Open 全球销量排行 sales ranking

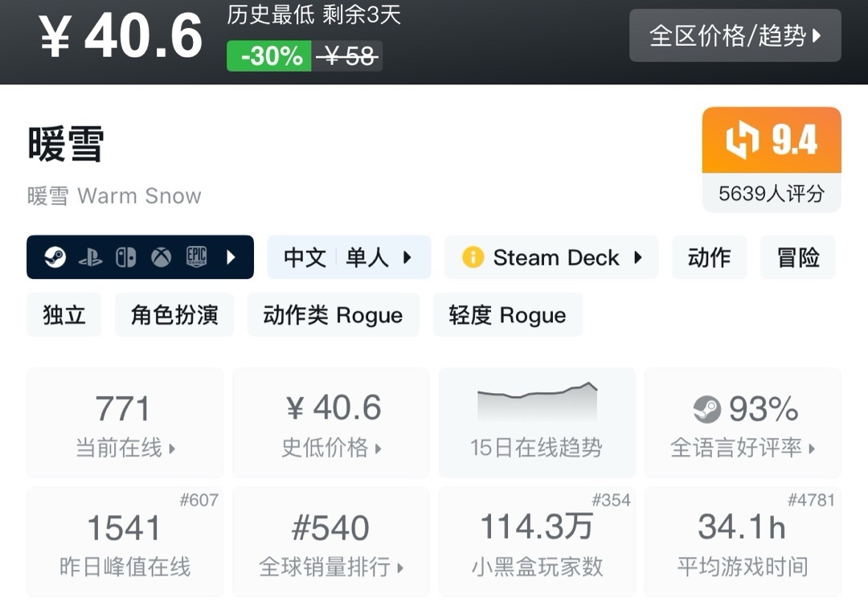[331, 542]
